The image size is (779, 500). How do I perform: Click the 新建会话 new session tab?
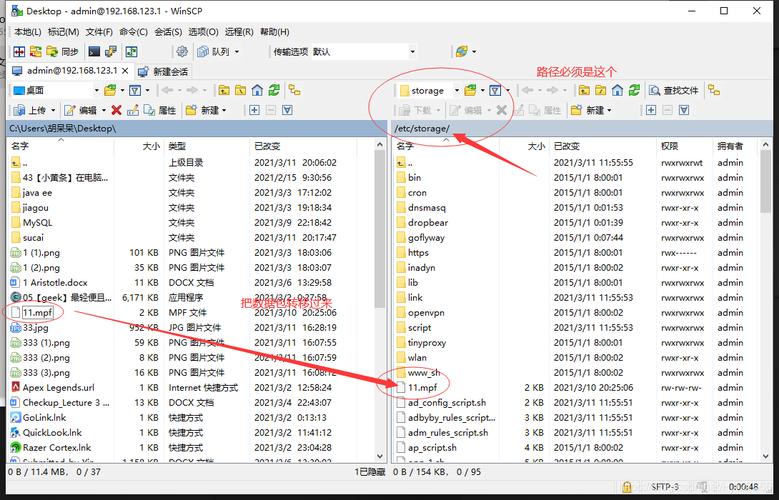pyautogui.click(x=163, y=72)
